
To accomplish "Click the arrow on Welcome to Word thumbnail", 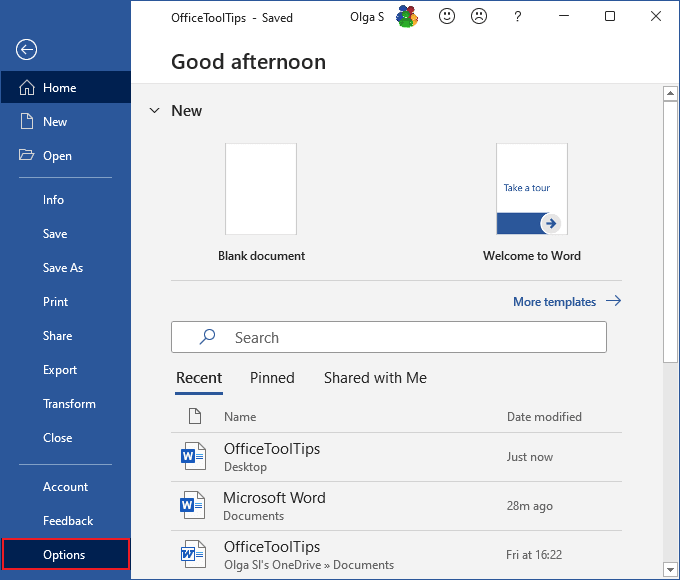I will (x=550, y=223).
